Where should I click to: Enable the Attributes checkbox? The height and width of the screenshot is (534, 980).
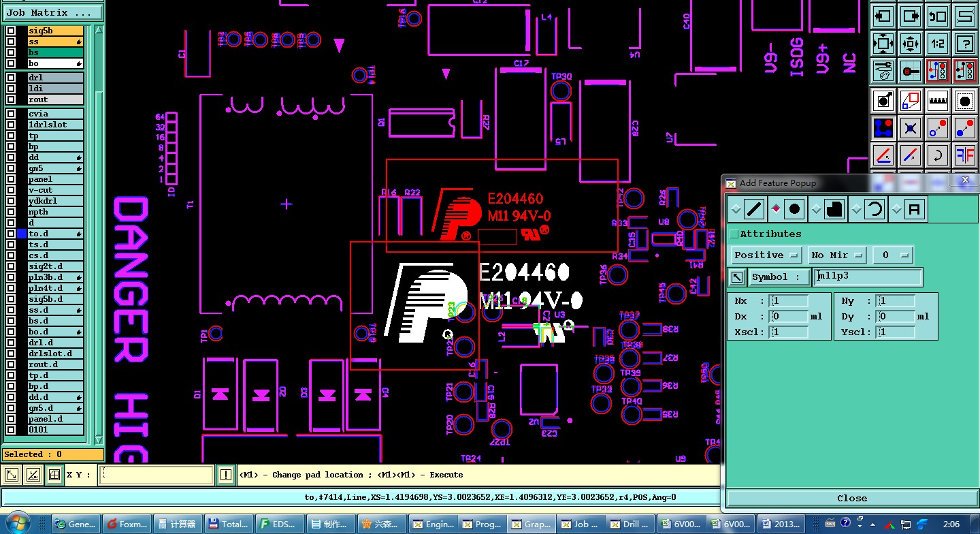[734, 234]
